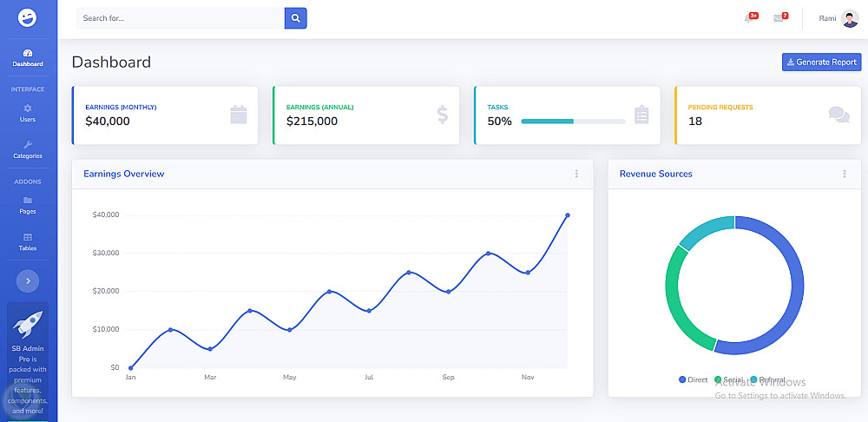Open Users in the sidebar

coord(28,113)
